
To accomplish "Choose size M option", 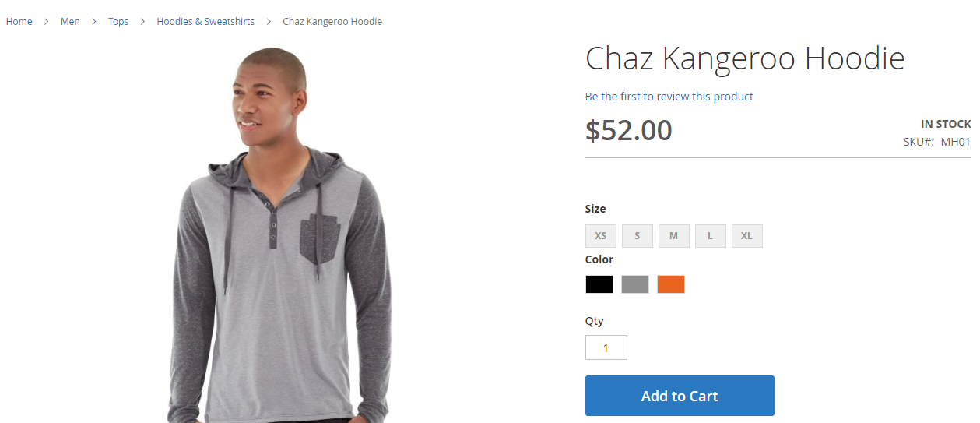I will [x=674, y=236].
